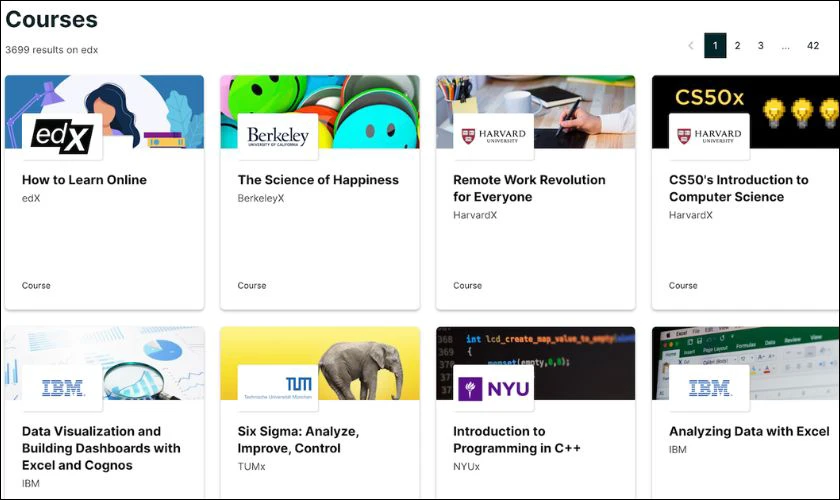
Task: Click the TUMx provider text
Action: click(x=251, y=466)
